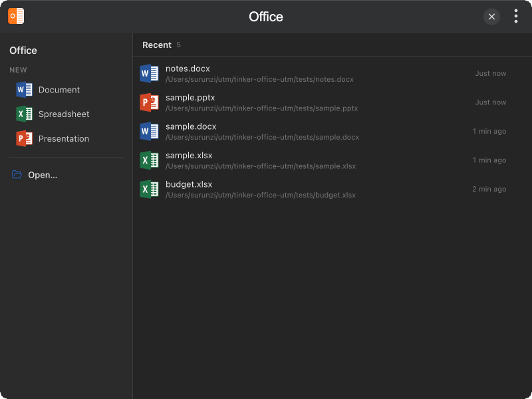Click the PowerPoint icon of sample.pptx
This screenshot has width=532, height=399.
149,102
